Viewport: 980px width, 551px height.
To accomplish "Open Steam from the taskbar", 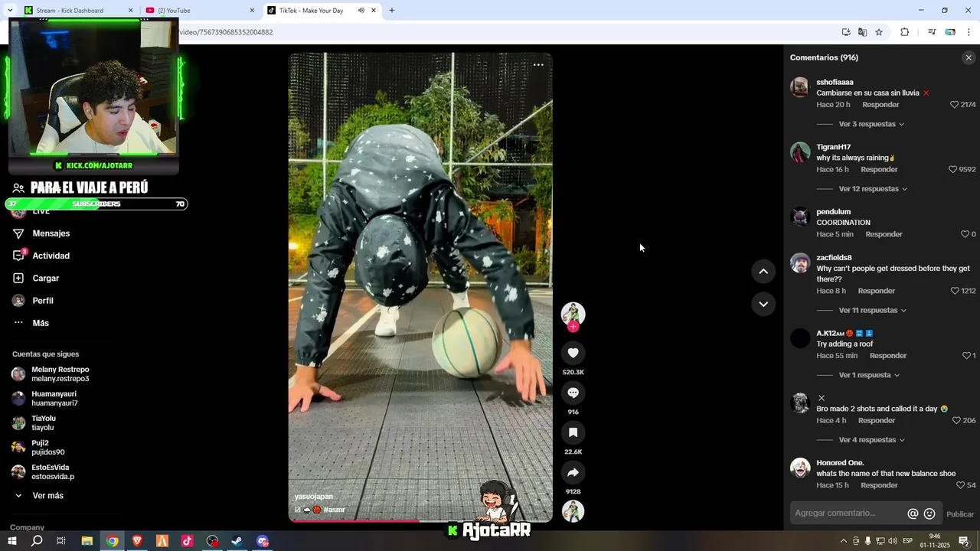I will 237,541.
